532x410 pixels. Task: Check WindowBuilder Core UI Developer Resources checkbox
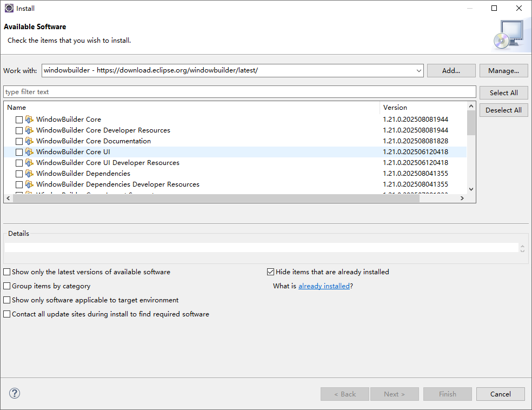click(x=19, y=163)
